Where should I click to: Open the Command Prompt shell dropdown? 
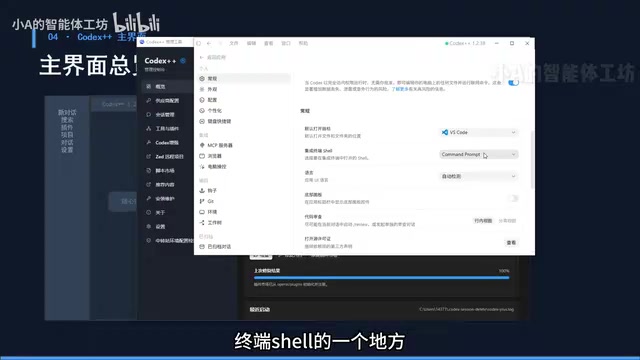479,154
